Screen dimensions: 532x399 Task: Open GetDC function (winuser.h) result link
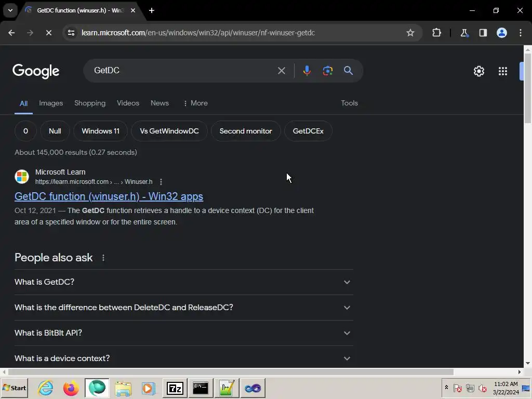[109, 196]
